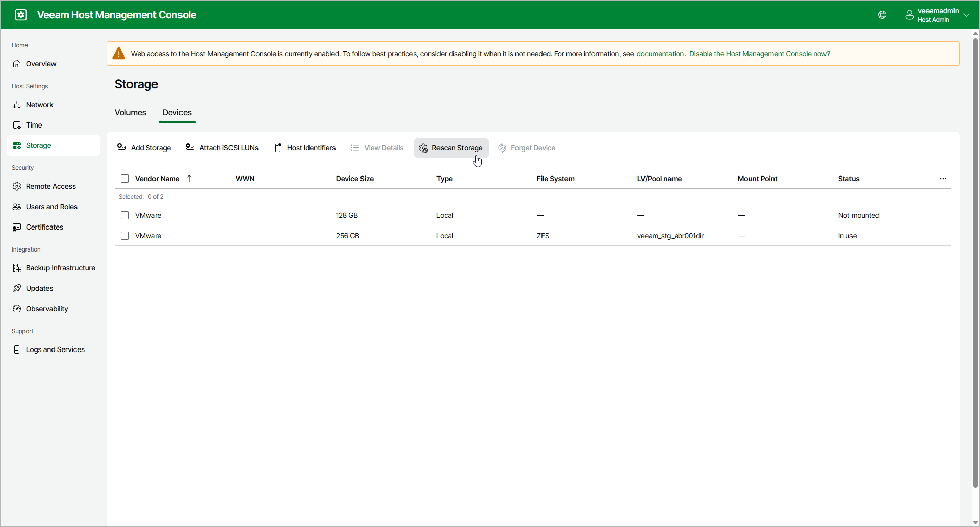Sort by Device Size column header
Image resolution: width=980 pixels, height=527 pixels.
[355, 179]
